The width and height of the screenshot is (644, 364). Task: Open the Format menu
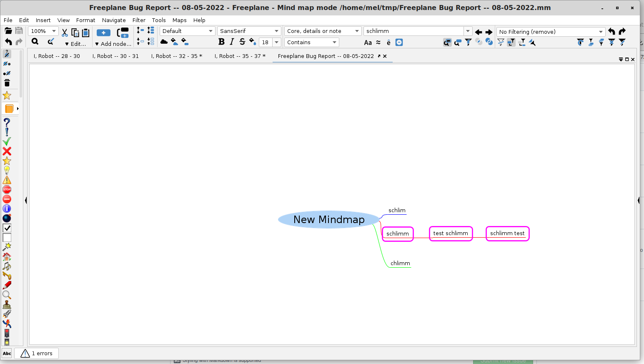85,20
